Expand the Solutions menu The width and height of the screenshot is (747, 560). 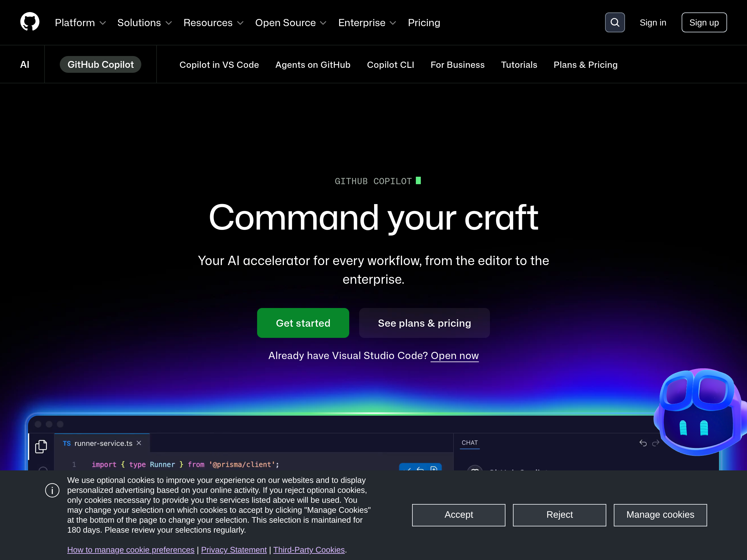click(144, 23)
